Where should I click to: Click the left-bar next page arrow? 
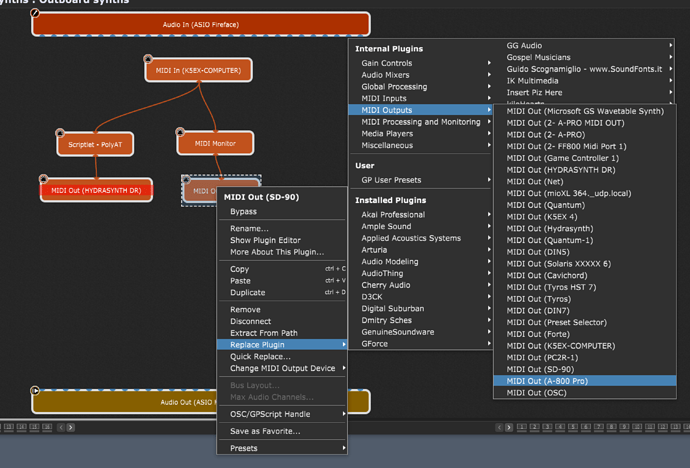coord(70,427)
